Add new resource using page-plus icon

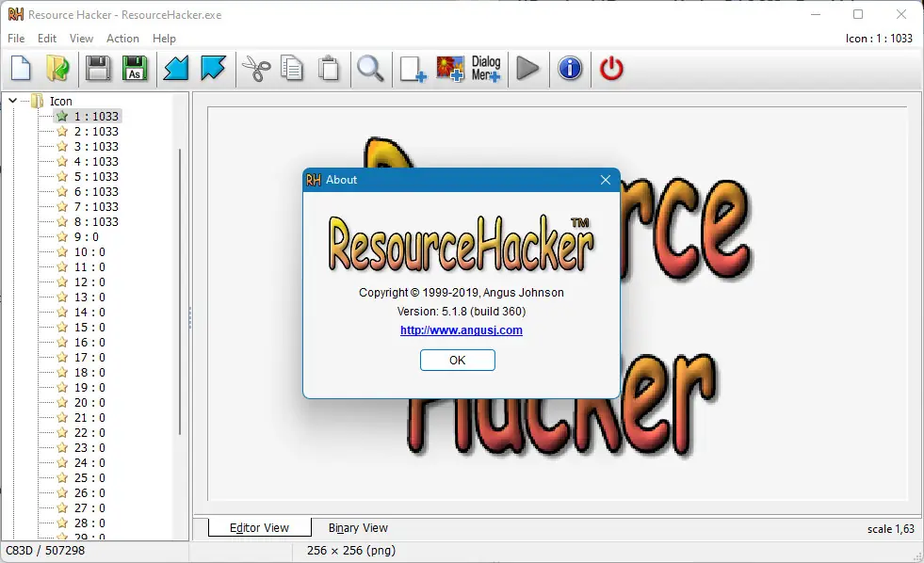[413, 69]
